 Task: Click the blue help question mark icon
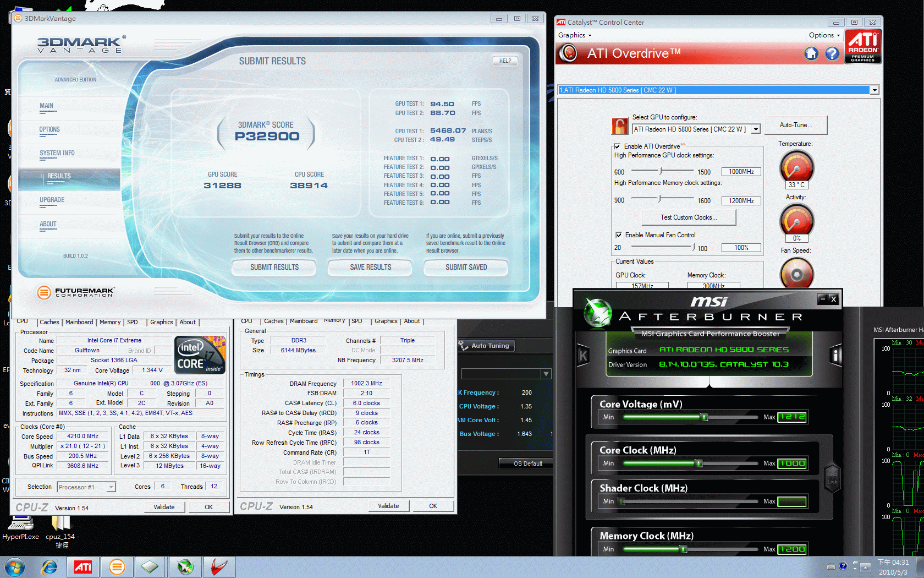tap(832, 53)
